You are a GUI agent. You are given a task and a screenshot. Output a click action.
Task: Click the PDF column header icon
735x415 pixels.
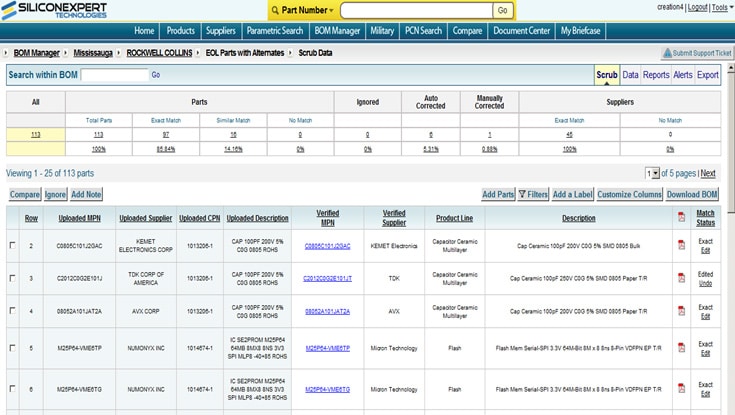(682, 217)
